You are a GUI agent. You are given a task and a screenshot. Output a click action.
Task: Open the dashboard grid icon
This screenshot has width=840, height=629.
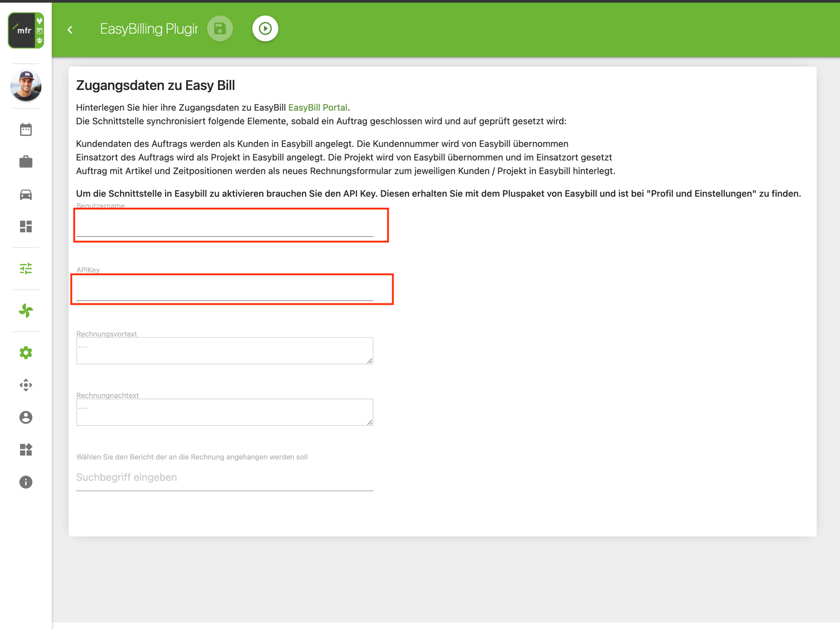26,226
